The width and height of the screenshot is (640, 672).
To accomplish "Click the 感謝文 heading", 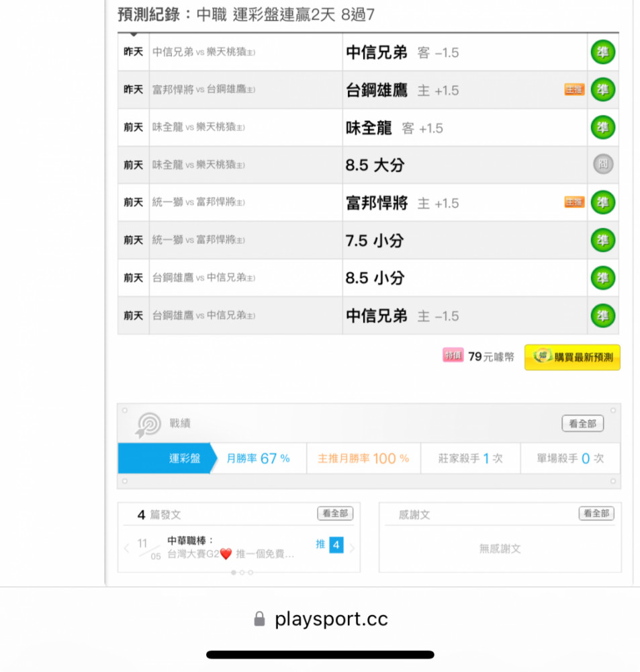I will (x=414, y=515).
